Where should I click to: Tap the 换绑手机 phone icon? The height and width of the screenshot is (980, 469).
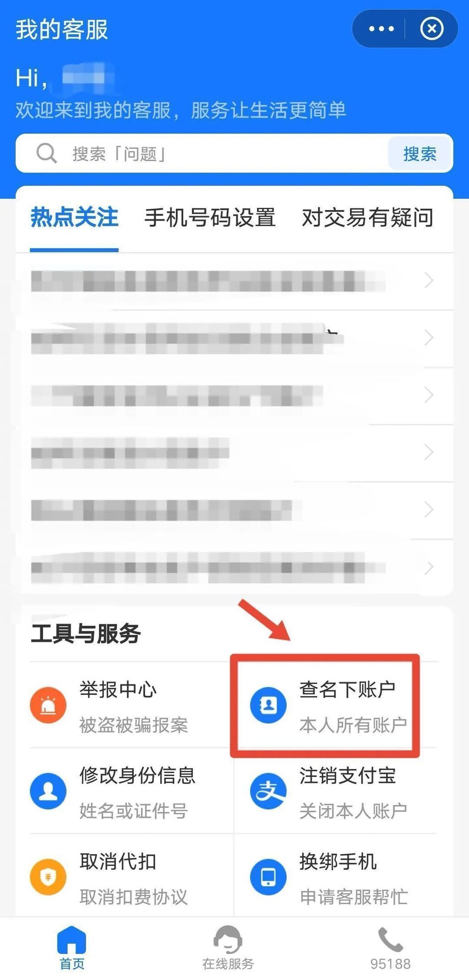pyautogui.click(x=268, y=877)
